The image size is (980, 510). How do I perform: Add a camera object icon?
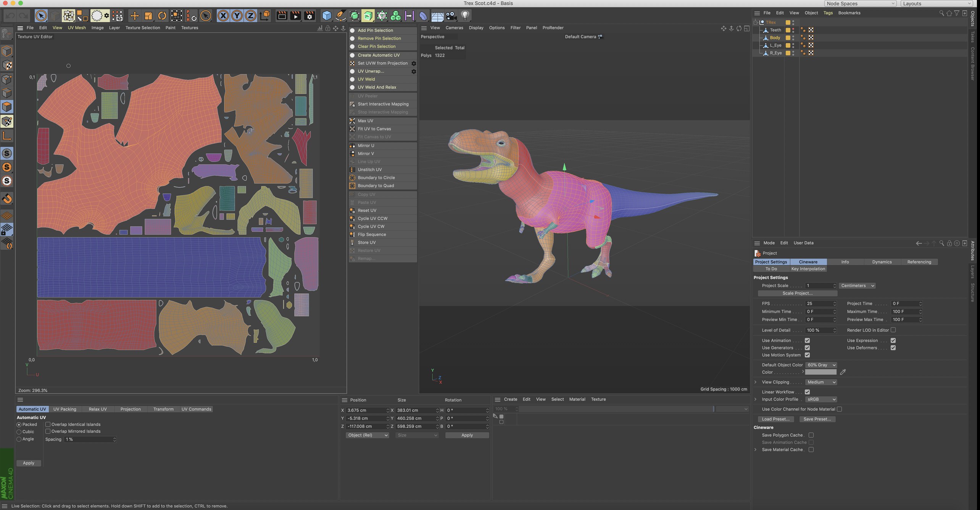(x=451, y=16)
